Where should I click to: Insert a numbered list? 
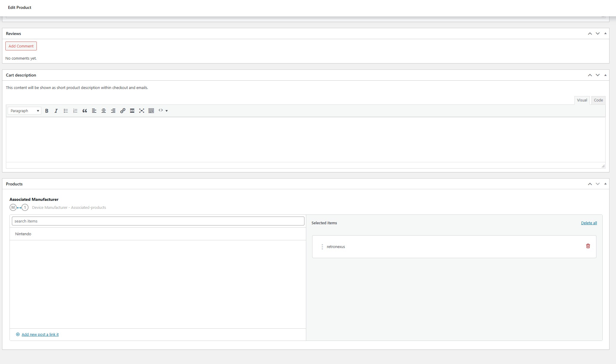point(75,111)
